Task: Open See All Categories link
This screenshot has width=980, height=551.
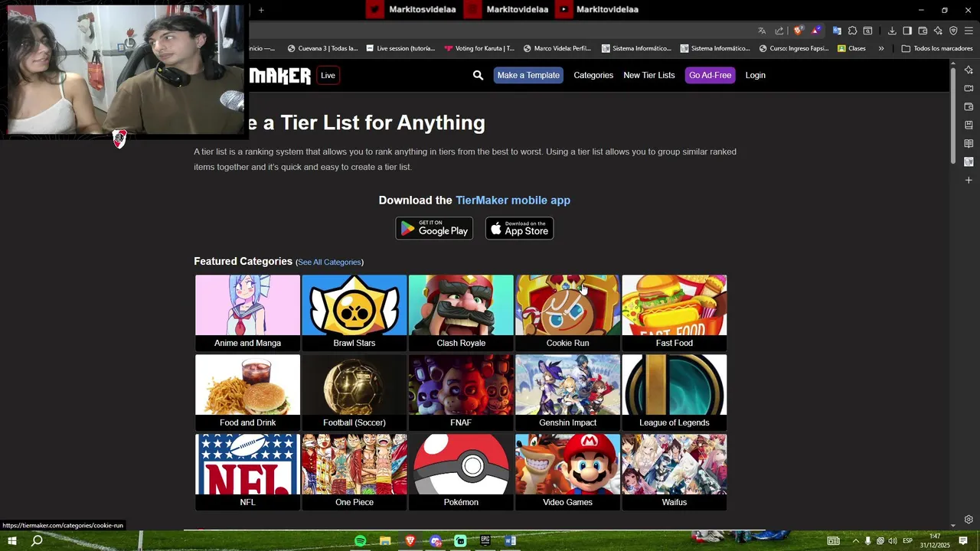Action: (329, 262)
